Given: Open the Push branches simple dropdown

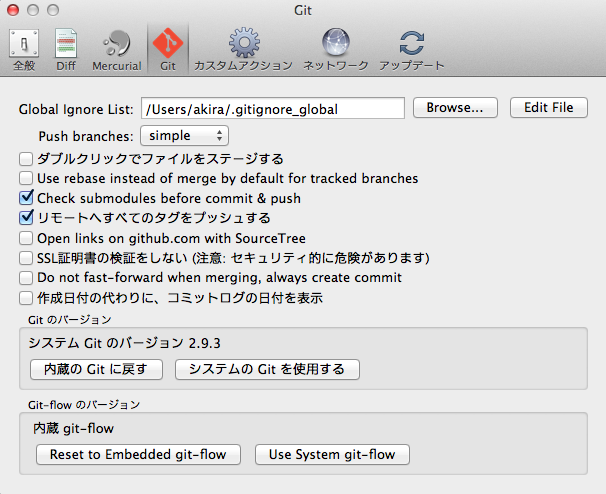Looking at the screenshot, I should pyautogui.click(x=184, y=136).
